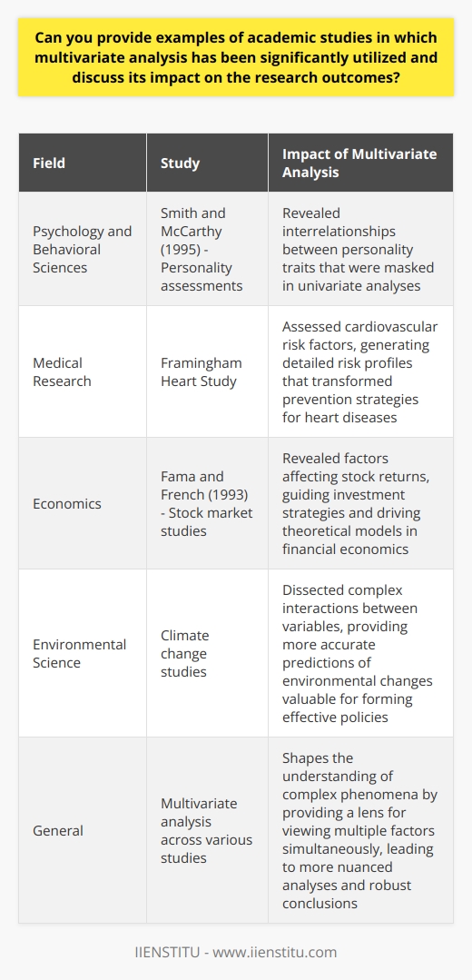The image size is (472, 980).
Task: Select the Study column header
Action: click(x=207, y=163)
